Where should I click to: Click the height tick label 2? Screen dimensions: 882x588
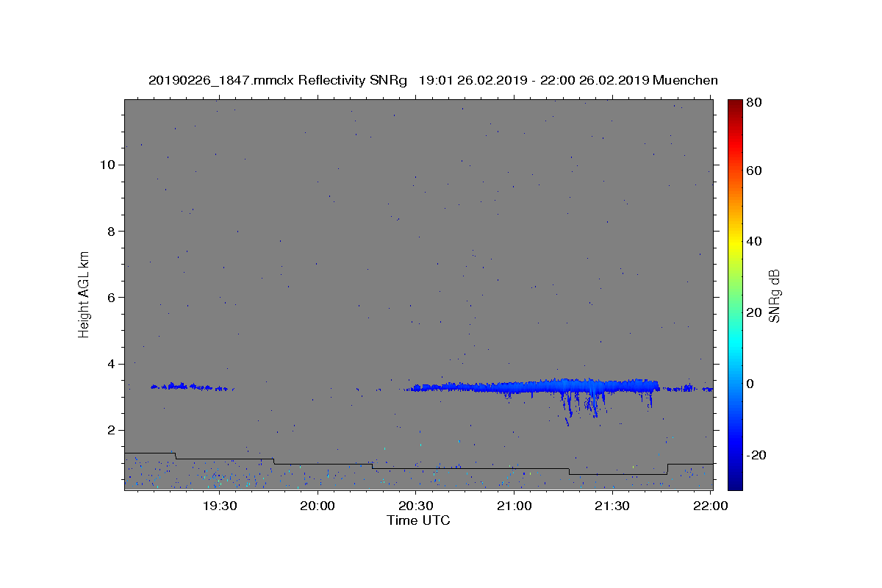pyautogui.click(x=110, y=431)
